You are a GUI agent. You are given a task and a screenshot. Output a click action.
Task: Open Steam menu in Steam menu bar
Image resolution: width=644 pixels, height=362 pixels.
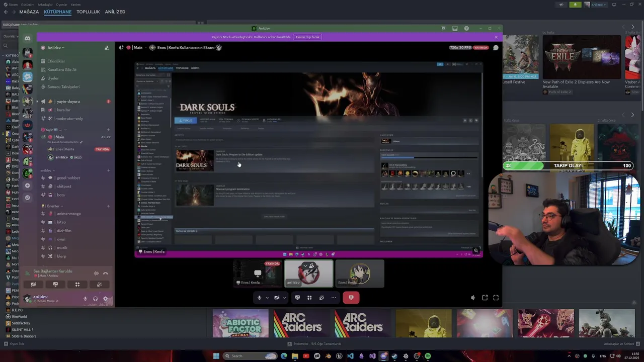click(x=13, y=5)
